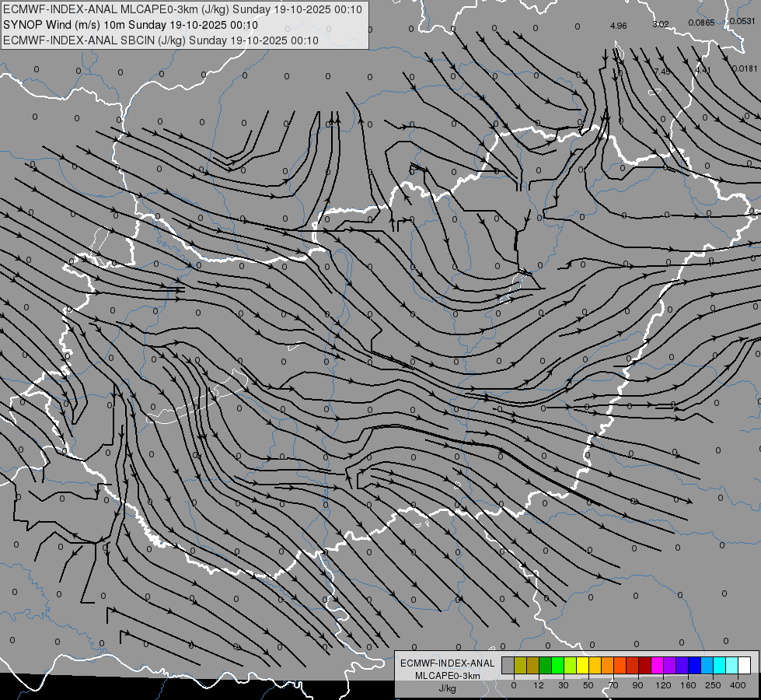The width and height of the screenshot is (761, 700).
Task: Click the 7.45 data value
Action: (x=662, y=72)
